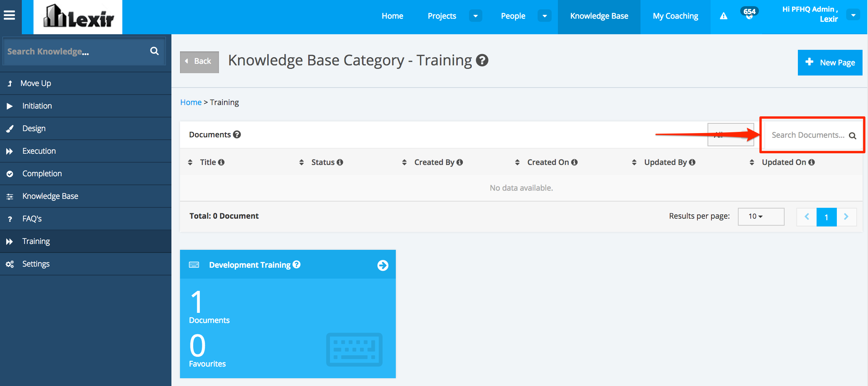Viewport: 868px width, 386px height.
Task: Open the user account dropdown arrow
Action: [x=853, y=15]
